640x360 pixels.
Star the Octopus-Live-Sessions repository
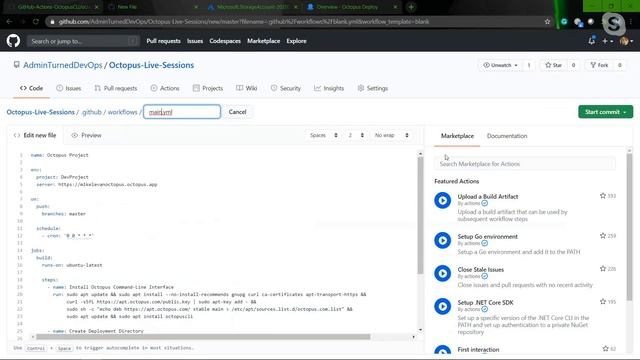click(553, 65)
